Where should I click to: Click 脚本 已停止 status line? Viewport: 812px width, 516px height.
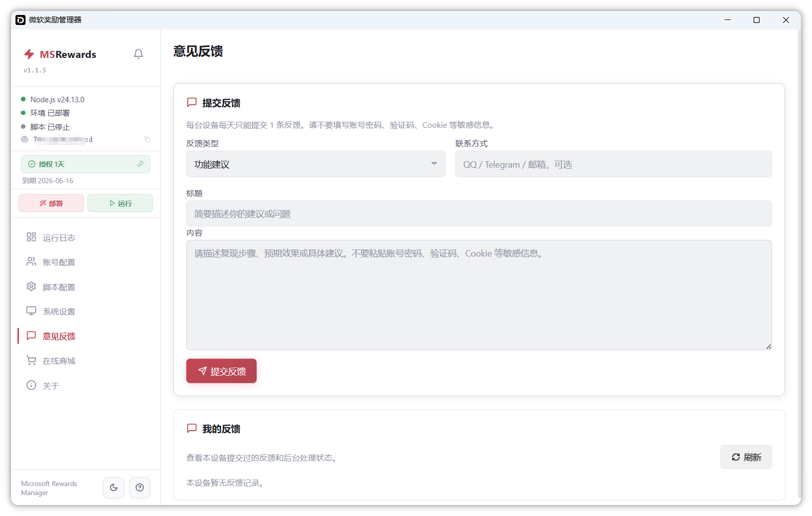pyautogui.click(x=50, y=127)
